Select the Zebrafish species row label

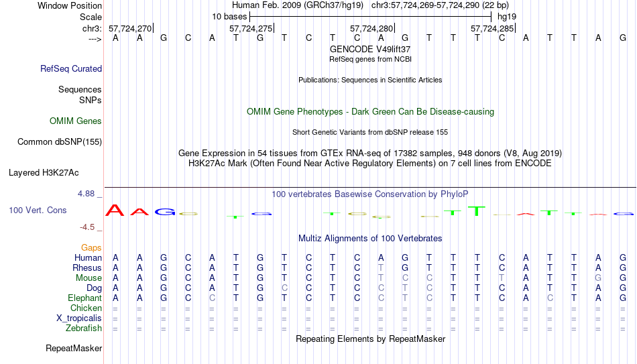pyautogui.click(x=84, y=328)
